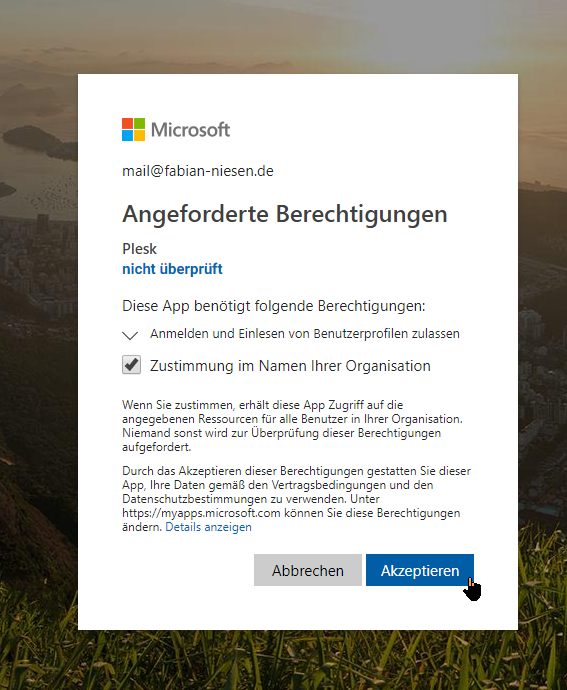
Task: Expand the permission details chevron
Action: (x=130, y=335)
